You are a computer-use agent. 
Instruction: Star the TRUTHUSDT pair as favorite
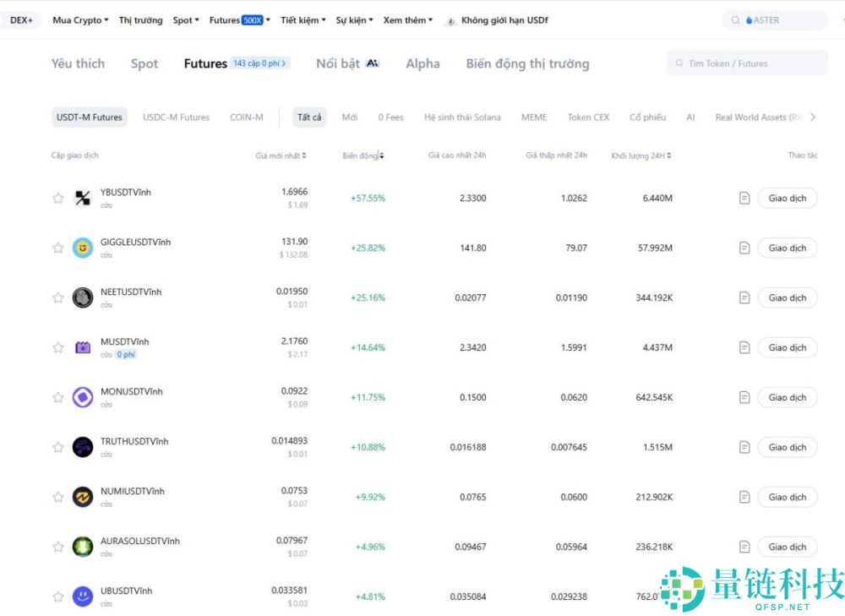(58, 447)
